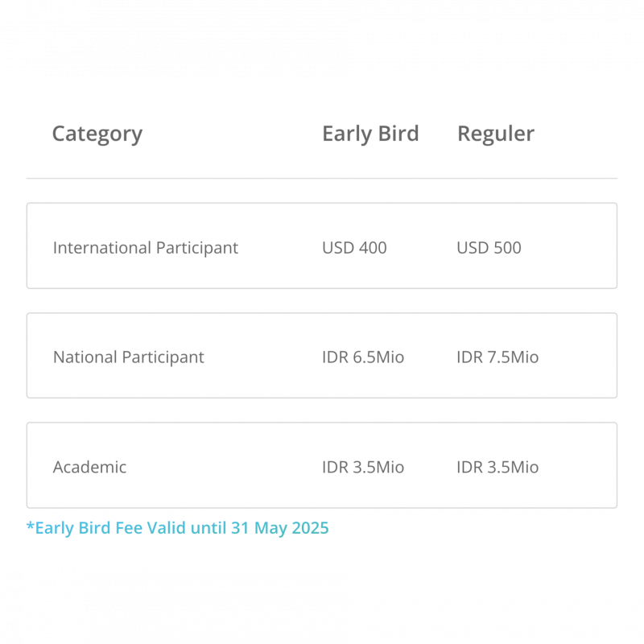Click the Category column header
Image resolution: width=644 pixels, height=644 pixels.
tap(97, 134)
